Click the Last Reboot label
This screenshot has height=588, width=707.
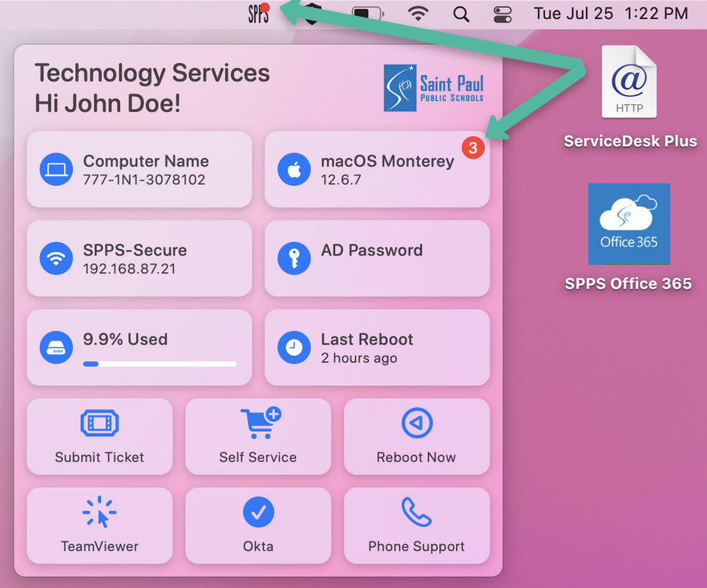(x=367, y=340)
